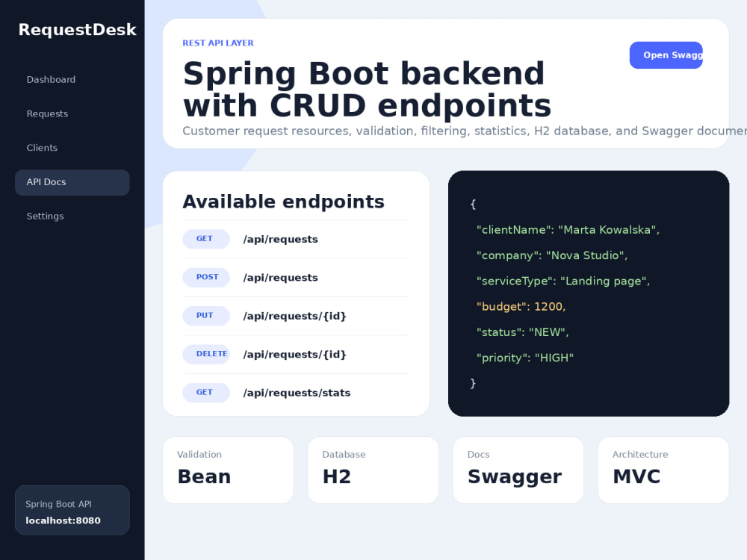Select /api/requests/{id} path in PUT row

[x=294, y=316]
